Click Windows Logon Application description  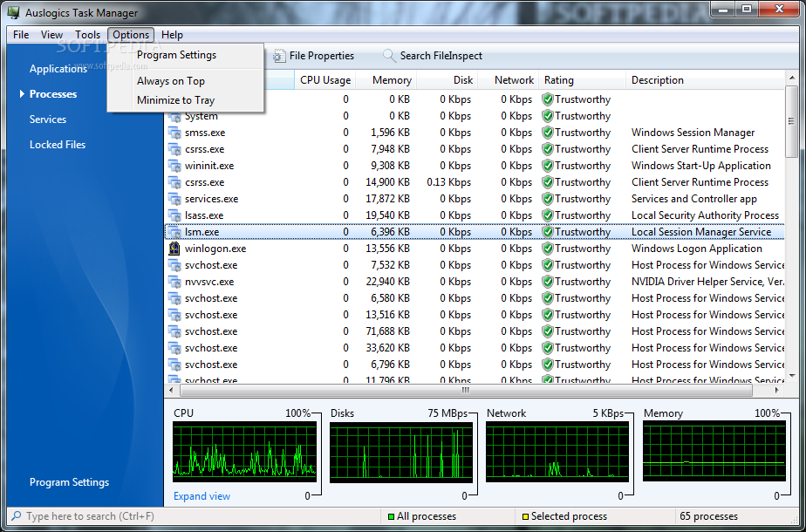click(x=696, y=249)
